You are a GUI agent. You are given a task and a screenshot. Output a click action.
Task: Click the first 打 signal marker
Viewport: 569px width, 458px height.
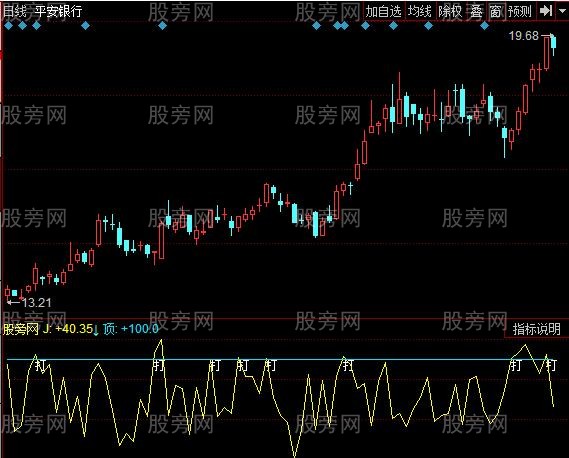click(x=41, y=365)
